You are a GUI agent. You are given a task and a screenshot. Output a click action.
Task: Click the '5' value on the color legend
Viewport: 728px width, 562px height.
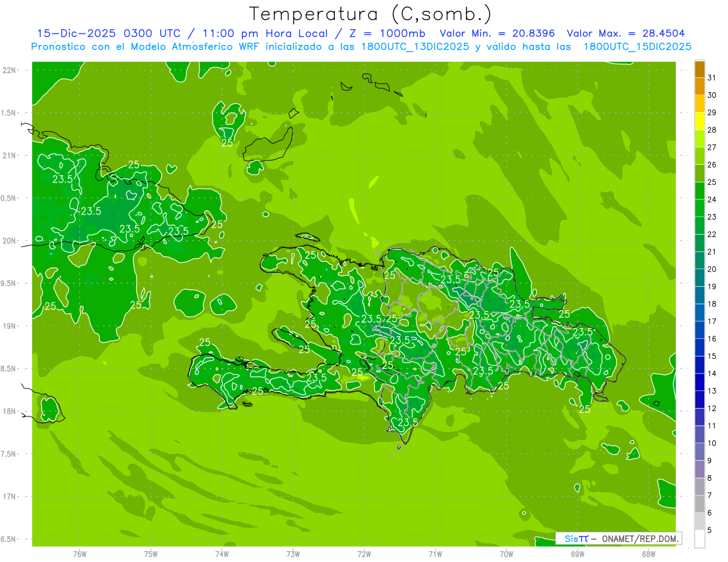pos(709,530)
